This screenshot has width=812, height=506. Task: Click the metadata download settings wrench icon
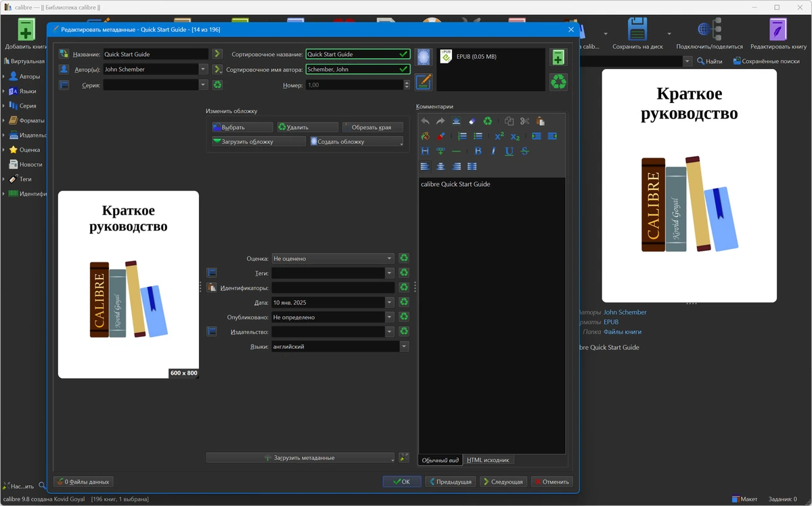click(404, 457)
